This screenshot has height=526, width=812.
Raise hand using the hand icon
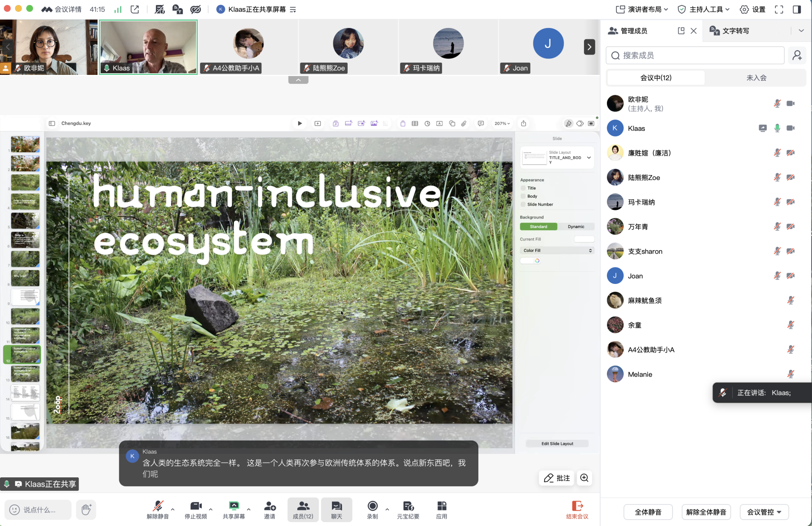click(86, 509)
